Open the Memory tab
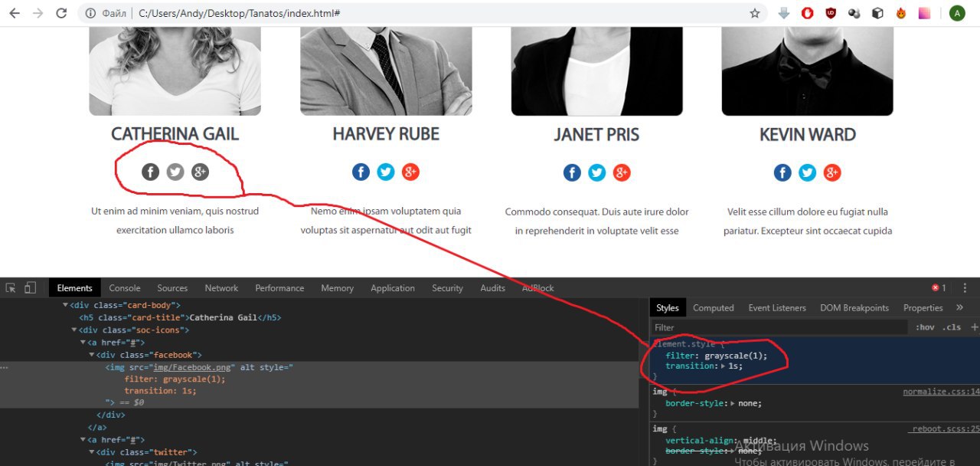980x466 pixels. pyautogui.click(x=338, y=288)
